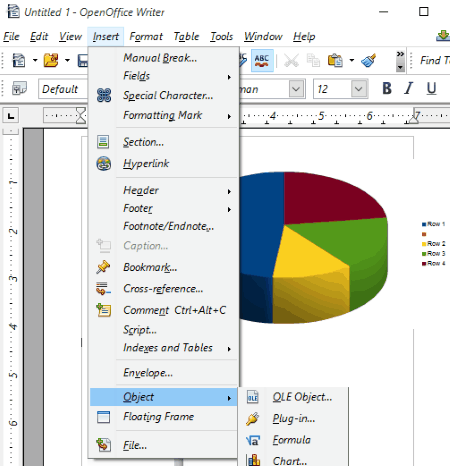Expand the Indexes and Tables submenu
This screenshot has width=450, height=466.
click(163, 348)
